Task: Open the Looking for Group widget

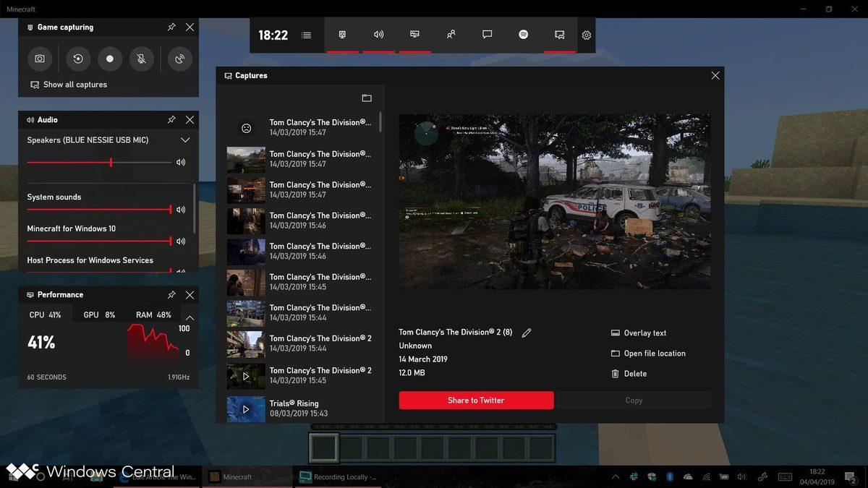Action: coord(451,34)
